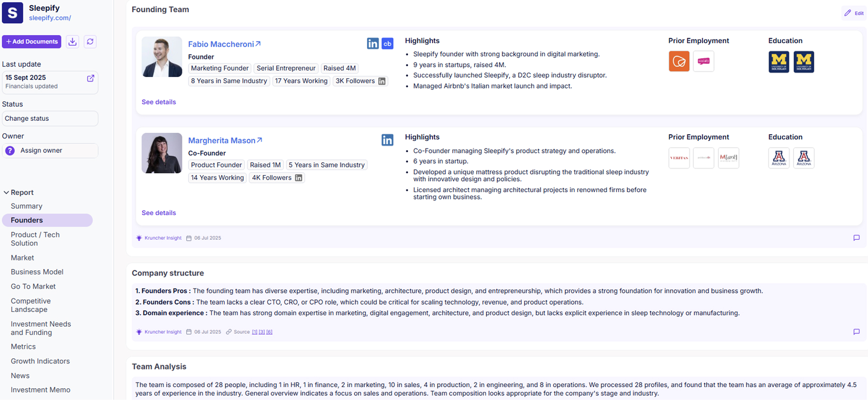Open Fabio Maccheroni's LinkedIn icon
868x402 pixels.
[372, 44]
